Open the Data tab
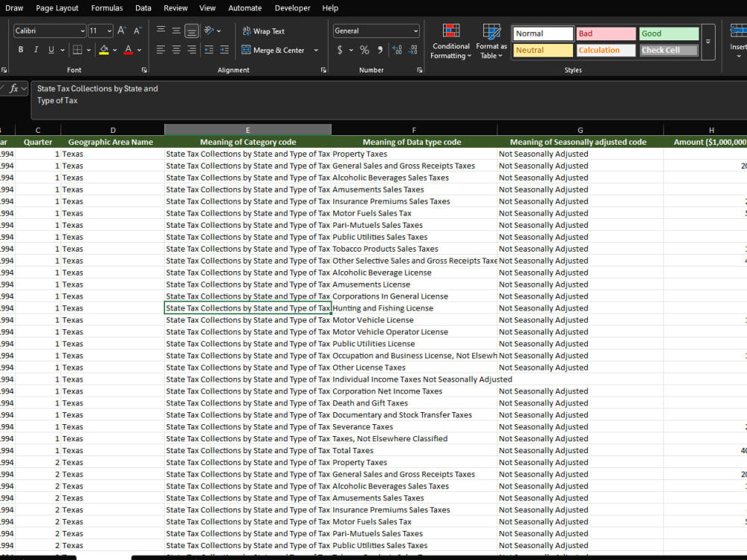This screenshot has width=747, height=560. tap(143, 8)
